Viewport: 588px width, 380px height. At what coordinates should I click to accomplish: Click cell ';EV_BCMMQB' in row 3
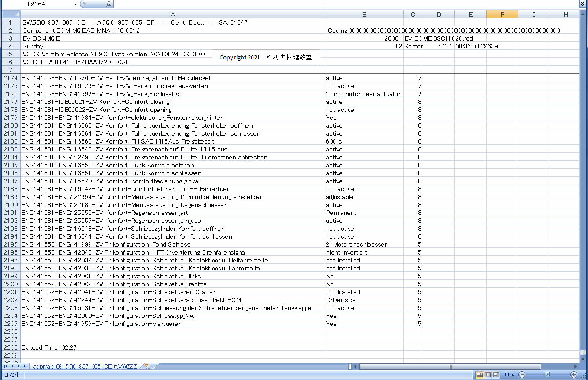[x=173, y=38]
